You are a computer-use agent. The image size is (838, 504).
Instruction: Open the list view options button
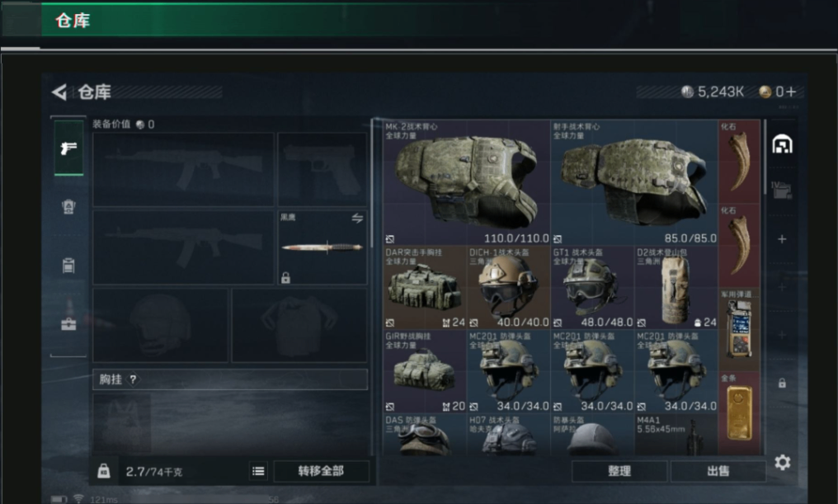[x=258, y=471]
